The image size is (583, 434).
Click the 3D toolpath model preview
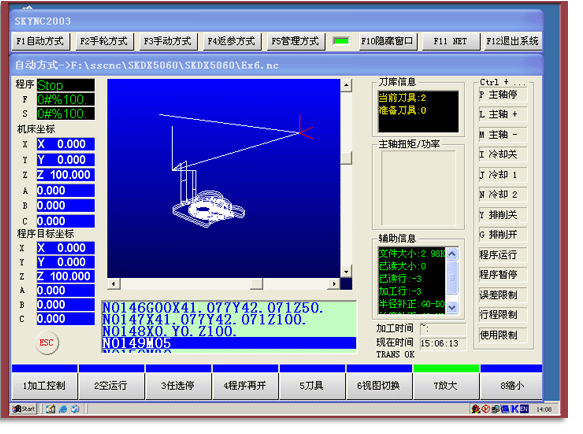(x=223, y=178)
